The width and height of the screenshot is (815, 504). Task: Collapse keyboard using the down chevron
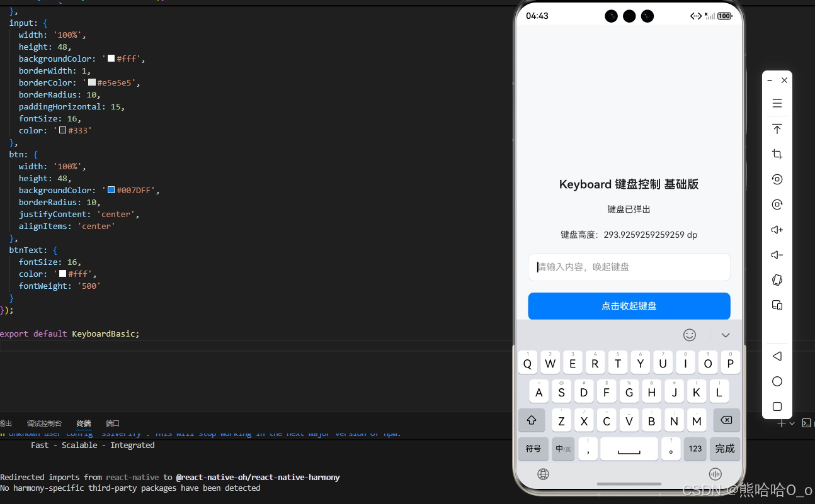click(726, 335)
